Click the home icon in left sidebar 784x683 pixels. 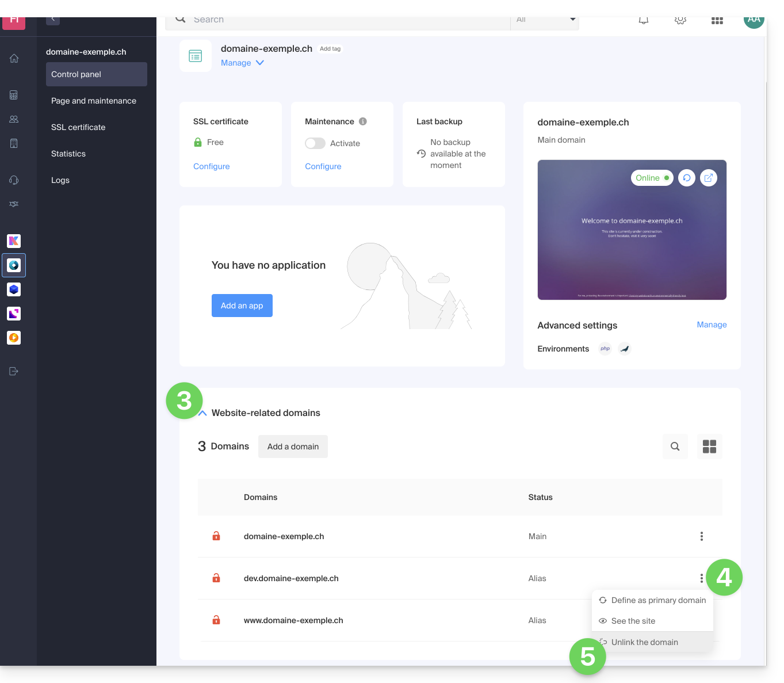tap(14, 58)
